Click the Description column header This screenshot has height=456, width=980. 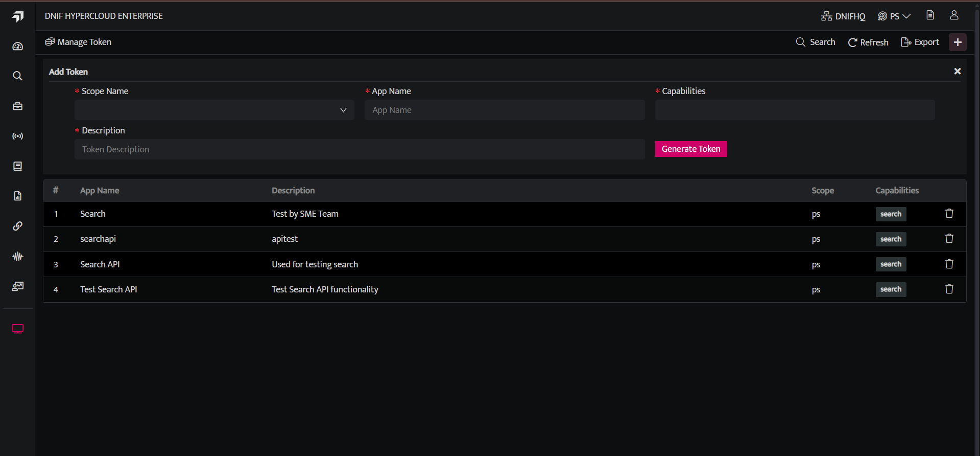[293, 191]
